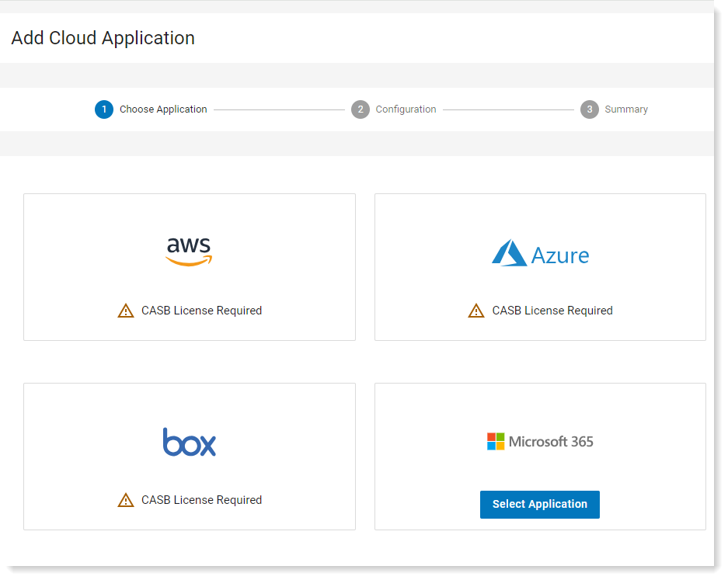728x580 pixels.
Task: Go to the Configuration step label
Action: (406, 109)
